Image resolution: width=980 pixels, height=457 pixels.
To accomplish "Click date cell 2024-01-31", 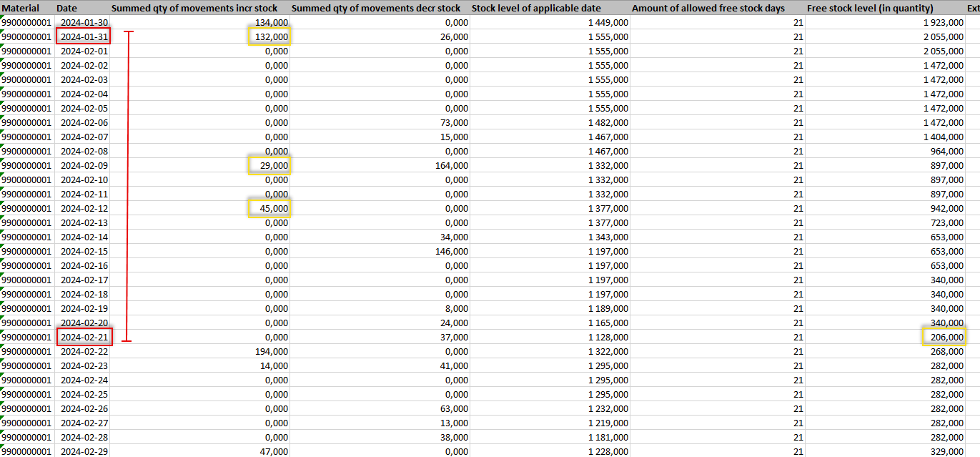I will [x=82, y=36].
